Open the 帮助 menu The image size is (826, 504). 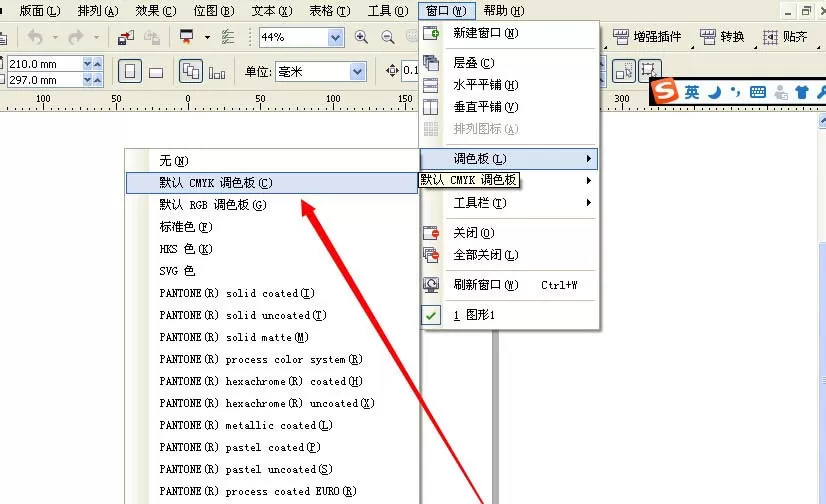point(504,11)
